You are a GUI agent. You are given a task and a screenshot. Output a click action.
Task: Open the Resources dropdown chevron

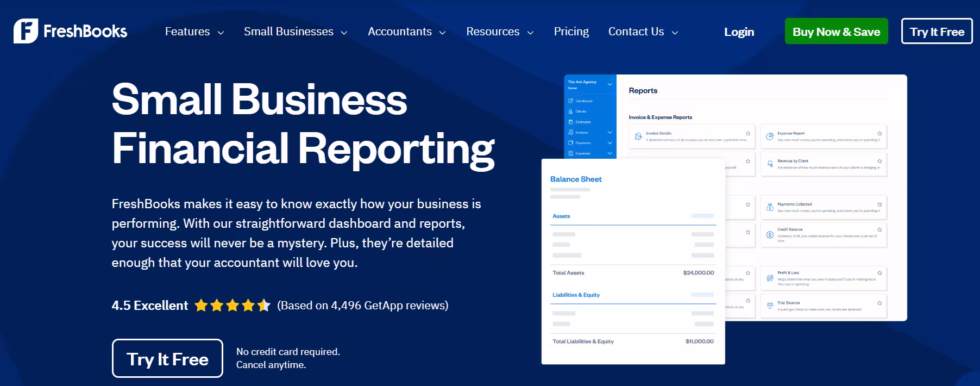pyautogui.click(x=530, y=33)
